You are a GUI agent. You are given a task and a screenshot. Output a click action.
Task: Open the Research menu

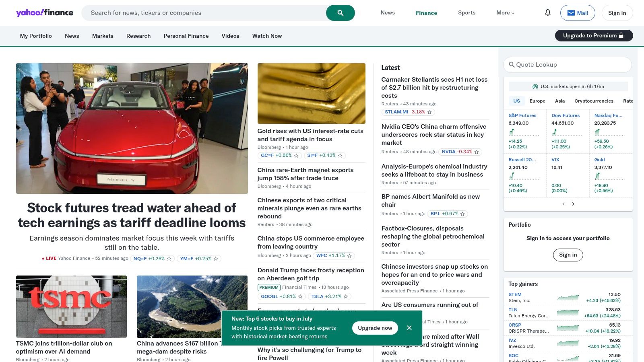click(138, 36)
